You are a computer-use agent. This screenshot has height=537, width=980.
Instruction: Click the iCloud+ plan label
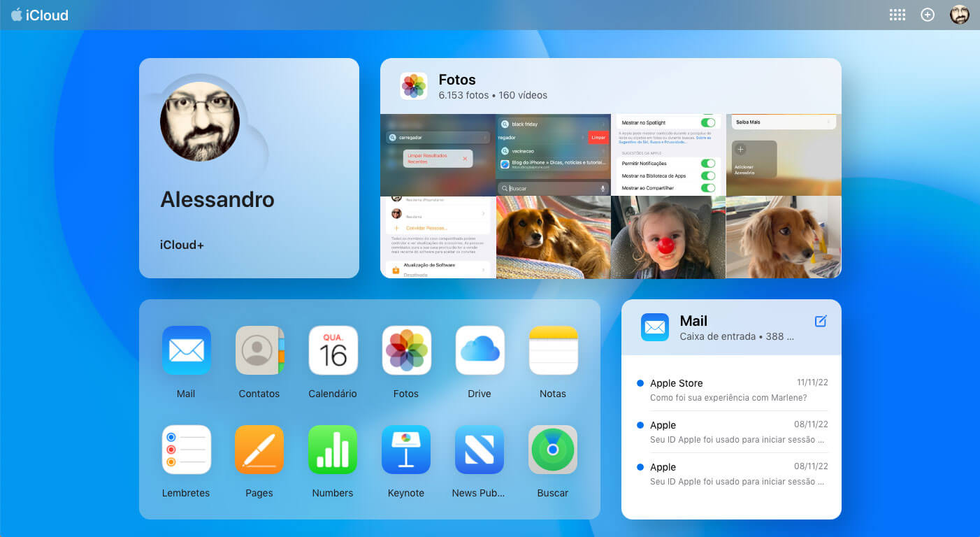[182, 245]
